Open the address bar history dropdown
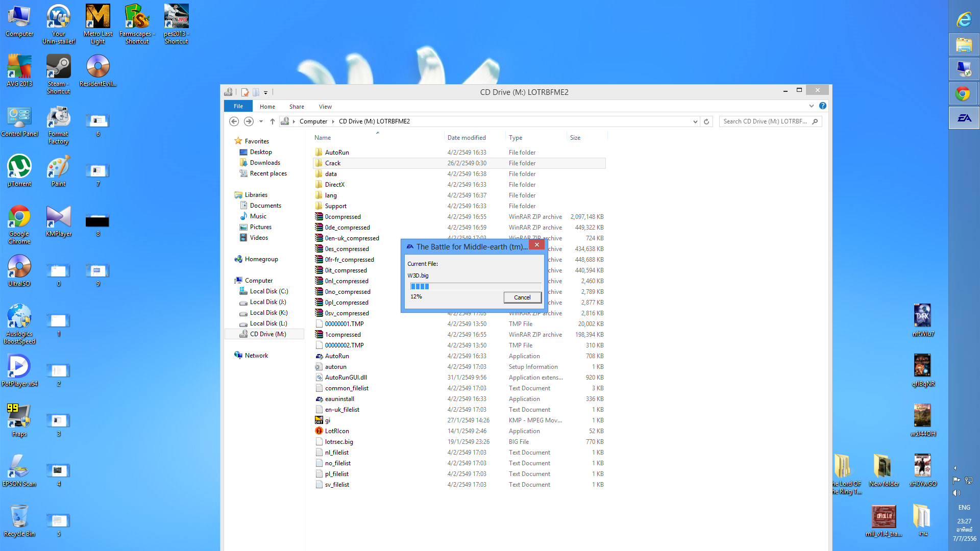980x551 pixels. point(695,121)
